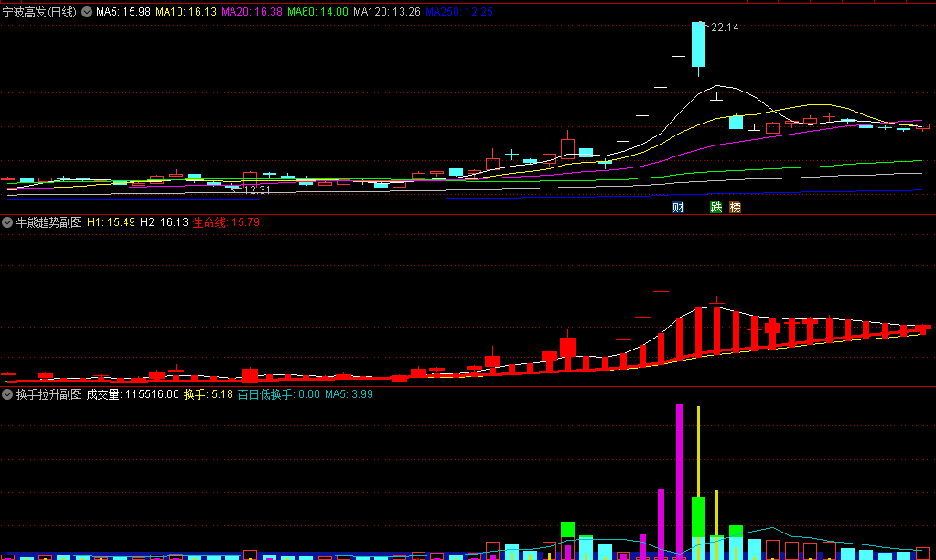
Task: Expand the 换手拉升副图 indicator menu
Action: [7, 394]
